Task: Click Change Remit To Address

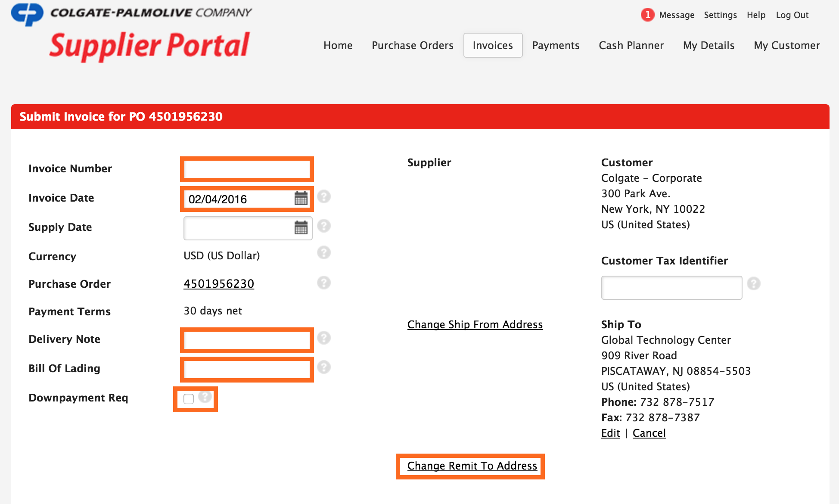Action: [472, 466]
